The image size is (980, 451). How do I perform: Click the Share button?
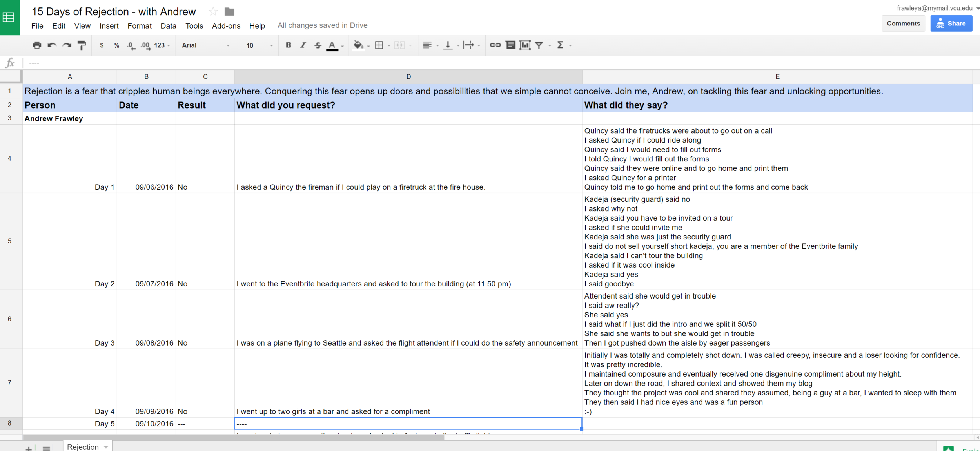point(951,24)
